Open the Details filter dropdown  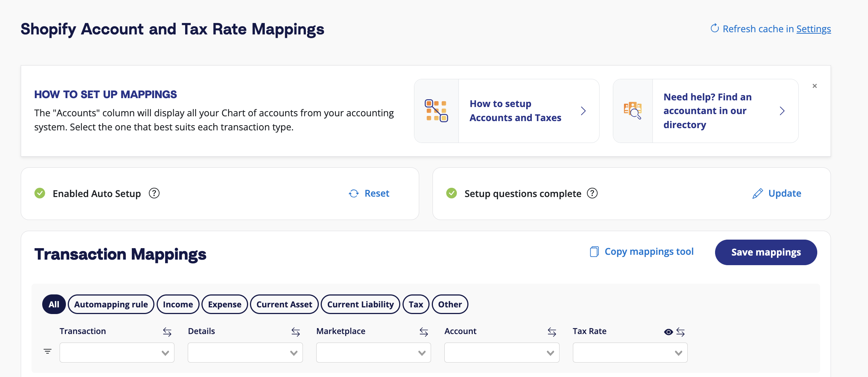[245, 353]
